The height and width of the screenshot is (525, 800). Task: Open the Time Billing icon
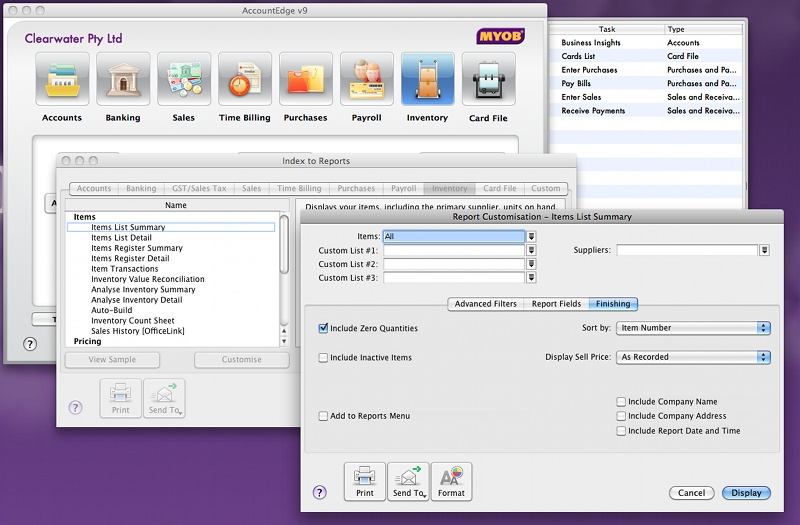click(245, 80)
